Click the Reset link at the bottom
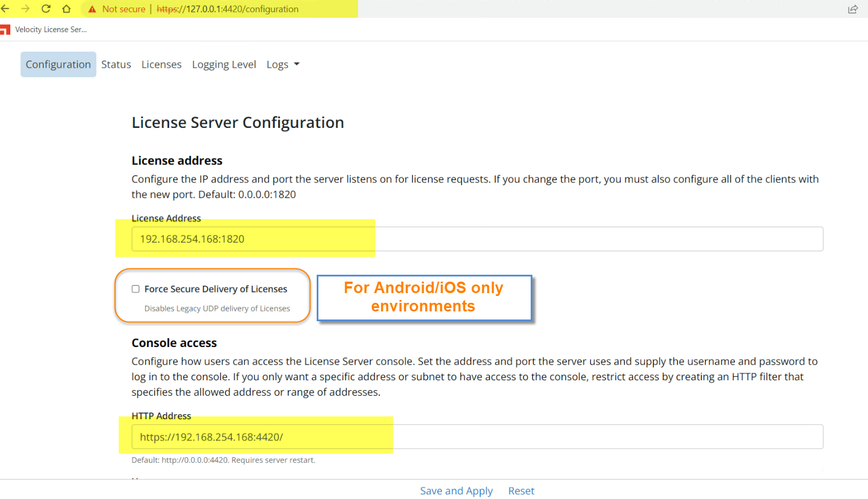The height and width of the screenshot is (499, 868). click(521, 490)
